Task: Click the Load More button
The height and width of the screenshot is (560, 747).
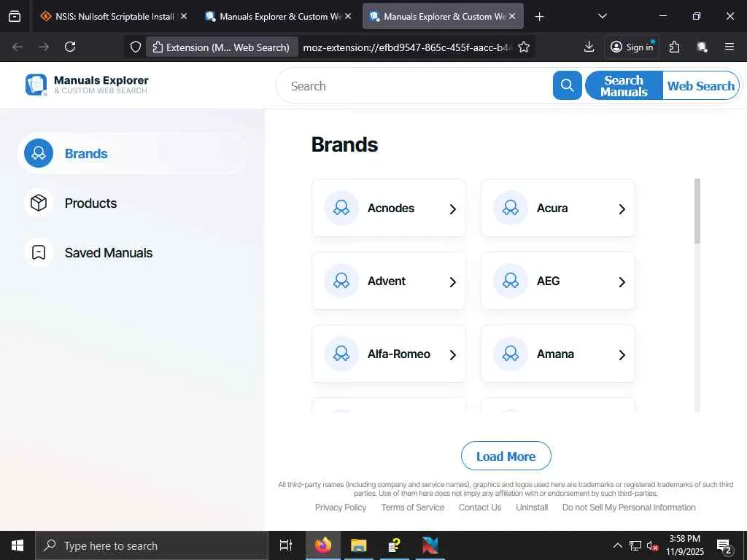Action: pos(506,456)
